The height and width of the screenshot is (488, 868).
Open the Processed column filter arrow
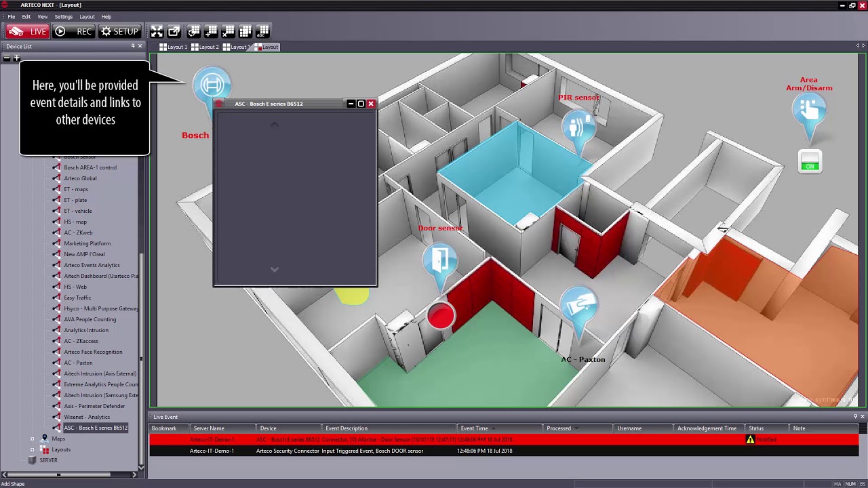click(x=578, y=428)
